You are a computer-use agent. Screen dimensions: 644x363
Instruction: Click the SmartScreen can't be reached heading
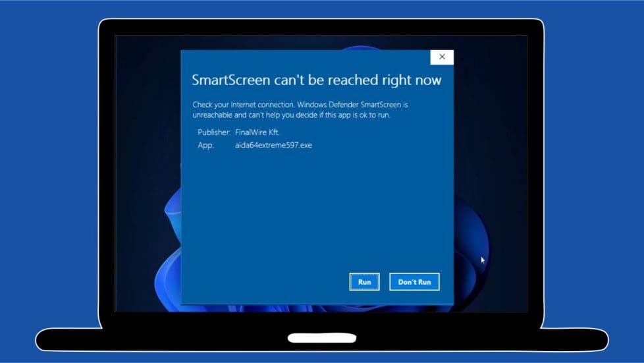(317, 80)
